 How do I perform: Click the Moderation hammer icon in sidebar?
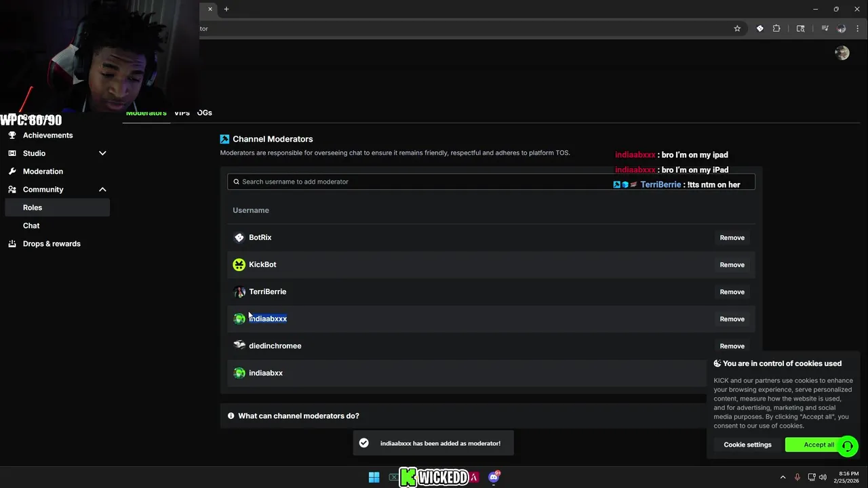tap(12, 171)
